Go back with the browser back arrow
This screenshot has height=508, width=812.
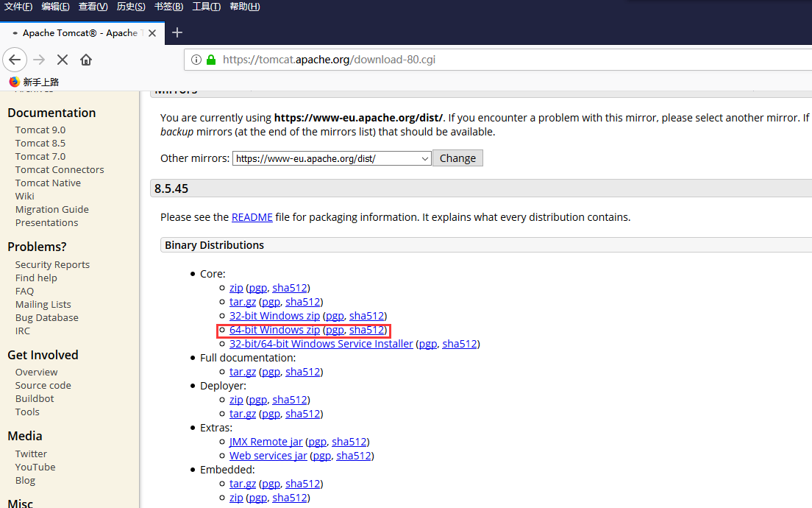(15, 60)
